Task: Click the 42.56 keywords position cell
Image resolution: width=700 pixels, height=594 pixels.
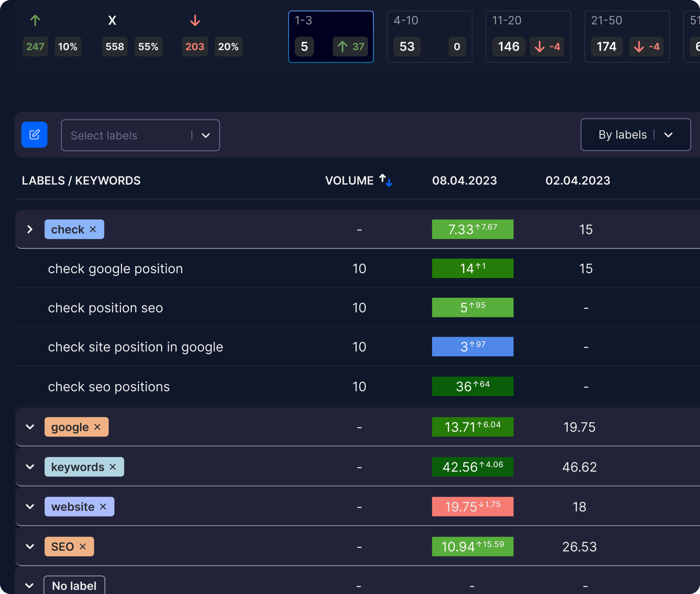Action: coord(473,467)
